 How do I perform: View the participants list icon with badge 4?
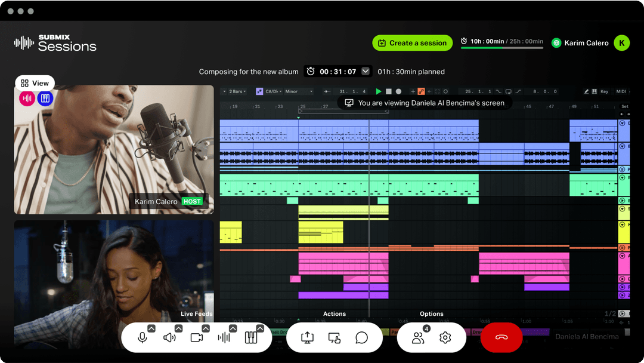point(417,337)
